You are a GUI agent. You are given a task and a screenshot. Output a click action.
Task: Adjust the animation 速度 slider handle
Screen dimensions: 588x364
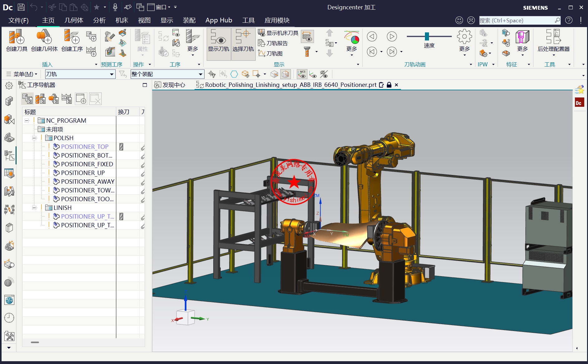click(427, 36)
